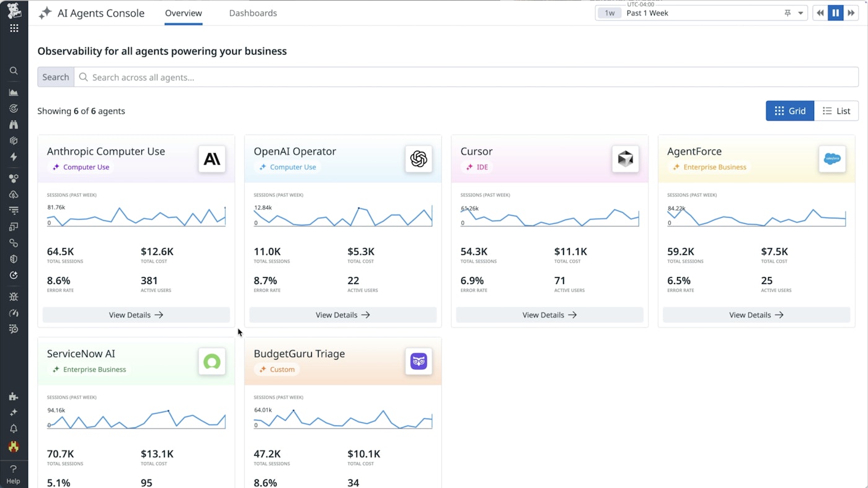
Task: View Details for Cursor agent
Action: (550, 315)
